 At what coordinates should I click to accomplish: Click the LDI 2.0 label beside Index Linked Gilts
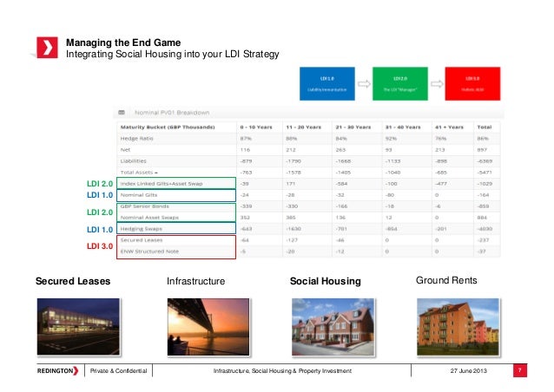click(x=100, y=184)
